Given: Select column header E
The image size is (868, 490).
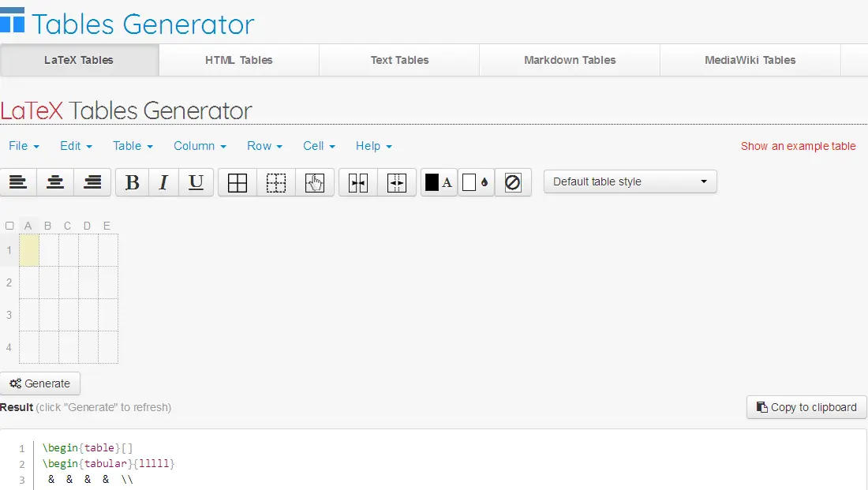Looking at the screenshot, I should (107, 226).
